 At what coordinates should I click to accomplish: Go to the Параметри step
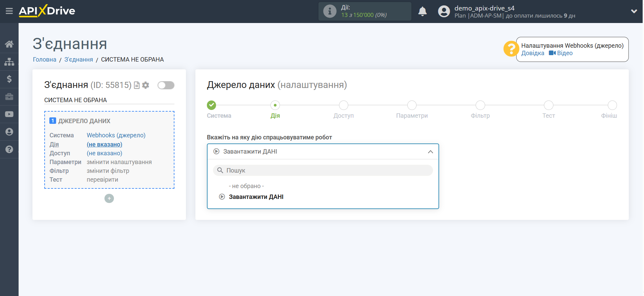coord(412,105)
